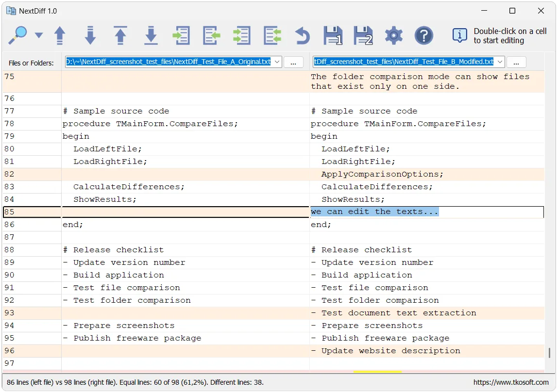Copy the current line to the left side
558x392 pixels.
pos(211,35)
